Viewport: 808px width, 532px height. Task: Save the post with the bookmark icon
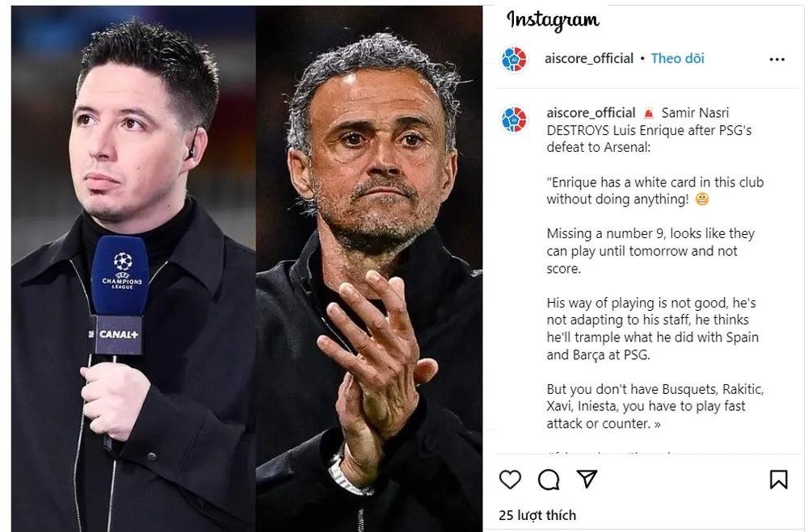pos(778,480)
